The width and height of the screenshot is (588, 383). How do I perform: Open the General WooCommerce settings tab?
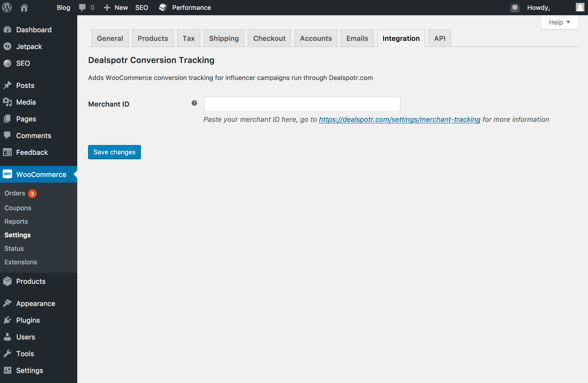pos(110,38)
